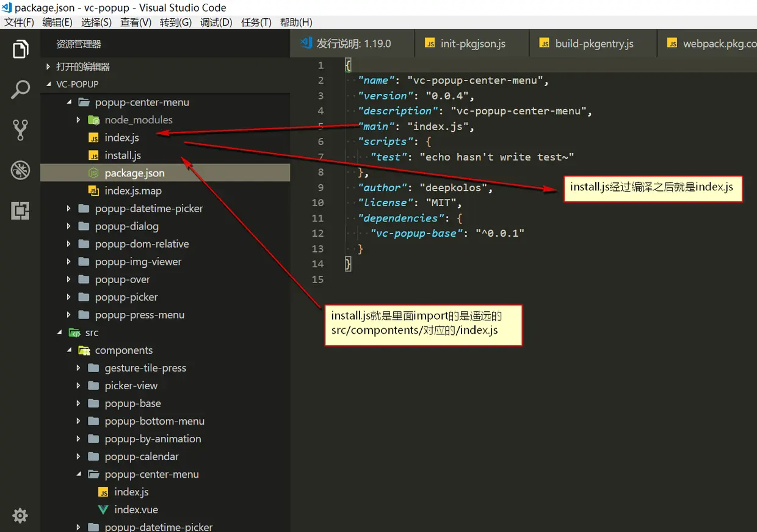This screenshot has width=757, height=532.
Task: Click the popup-picker folder icon
Action: (84, 297)
